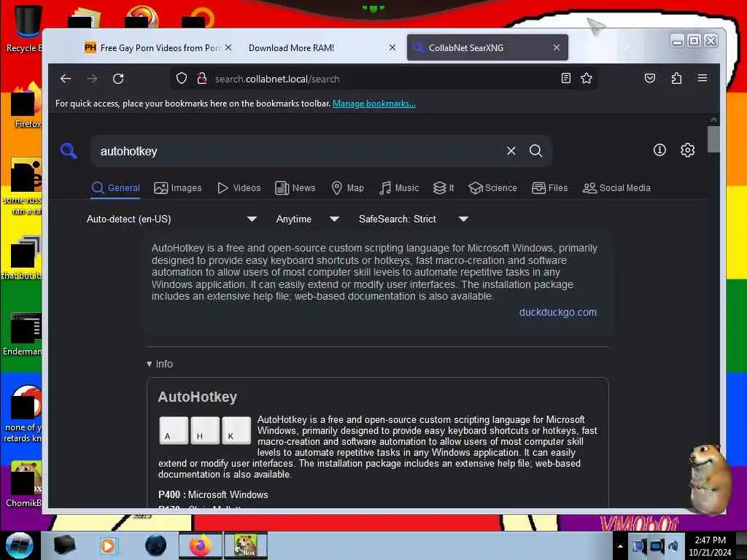Open the Pocket save icon
The width and height of the screenshot is (747, 560).
click(650, 78)
